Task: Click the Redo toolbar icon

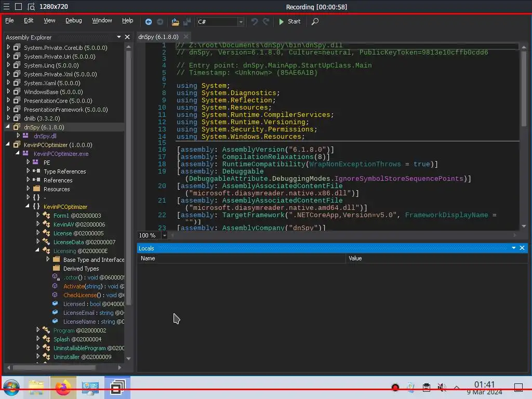Action: tap(266, 21)
